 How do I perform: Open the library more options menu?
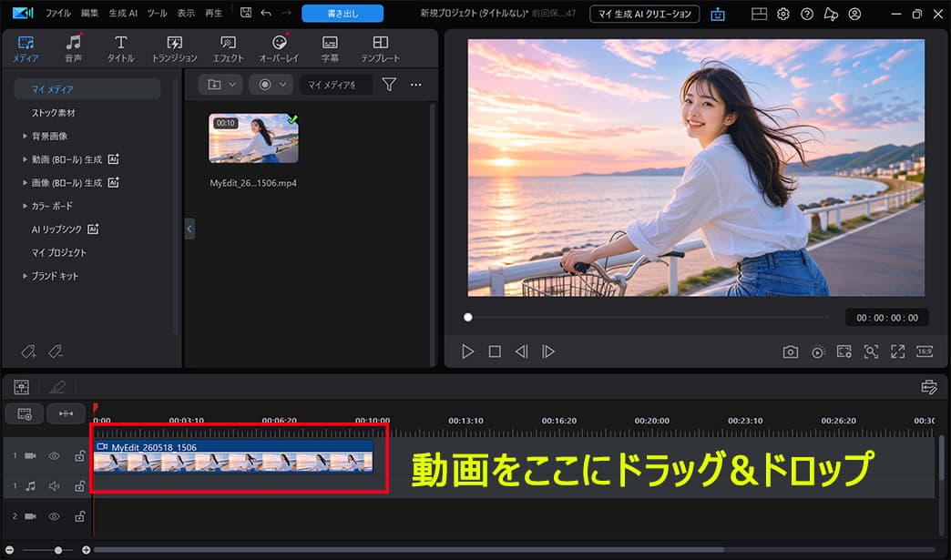coord(416,85)
